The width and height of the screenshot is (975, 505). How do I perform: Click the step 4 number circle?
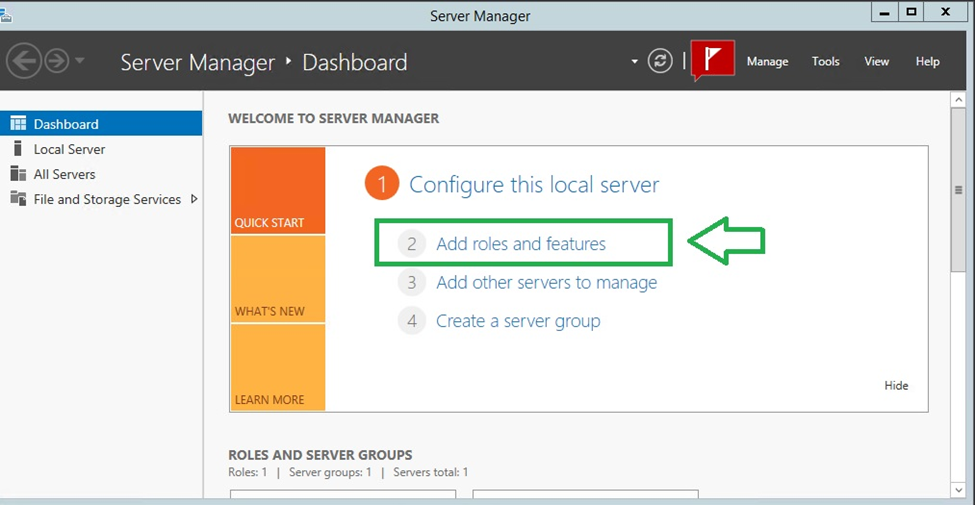[x=411, y=321]
